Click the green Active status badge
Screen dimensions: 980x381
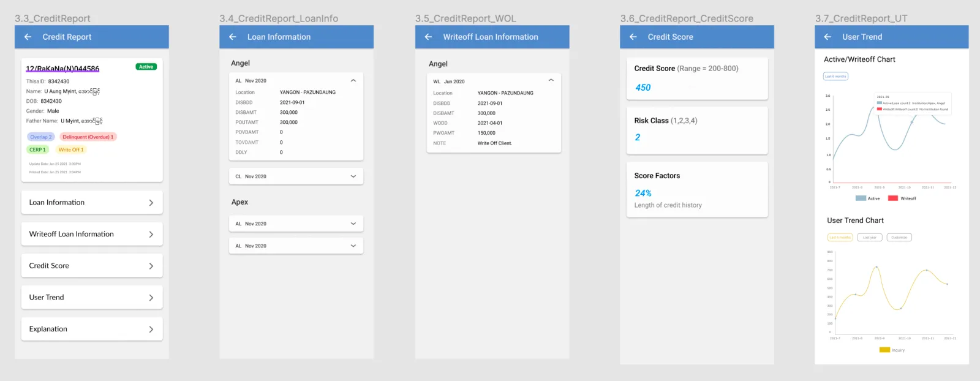(146, 67)
